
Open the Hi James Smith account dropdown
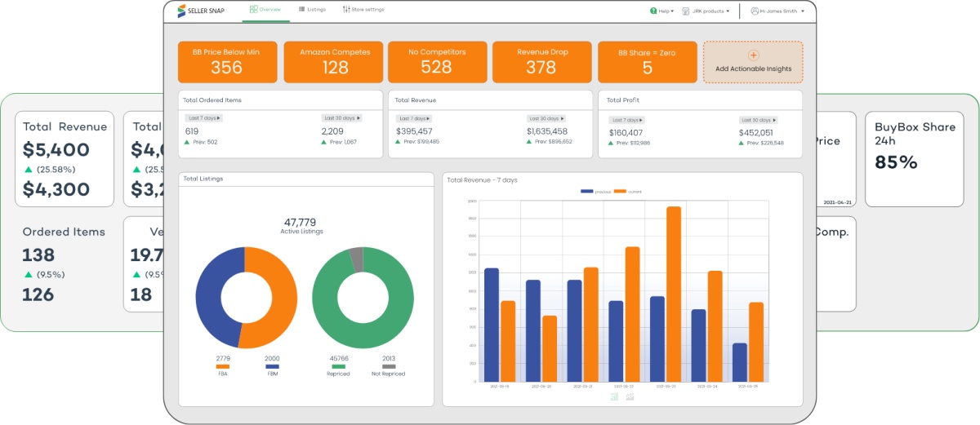[x=782, y=11]
